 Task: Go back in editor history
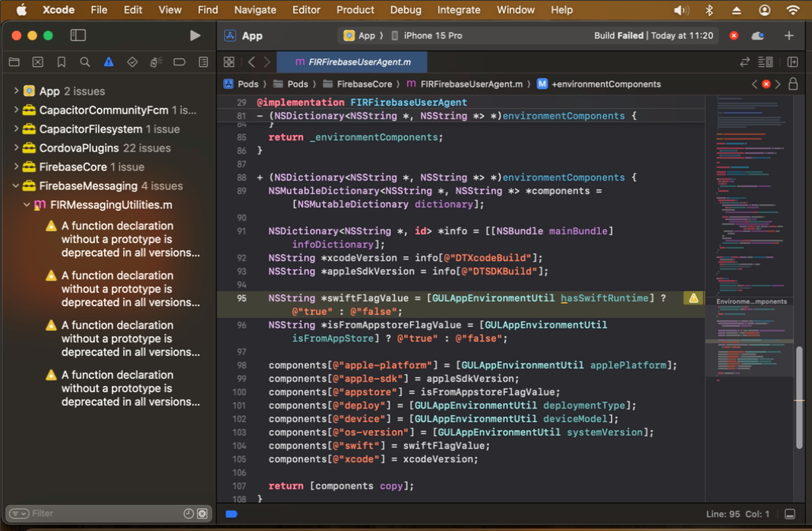(251, 62)
